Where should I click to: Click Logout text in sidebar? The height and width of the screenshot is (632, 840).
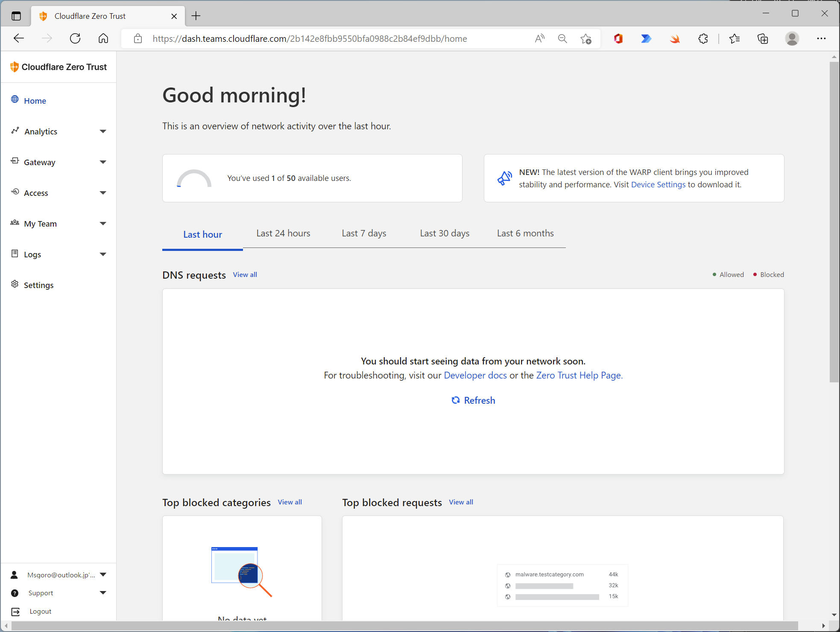coord(41,612)
